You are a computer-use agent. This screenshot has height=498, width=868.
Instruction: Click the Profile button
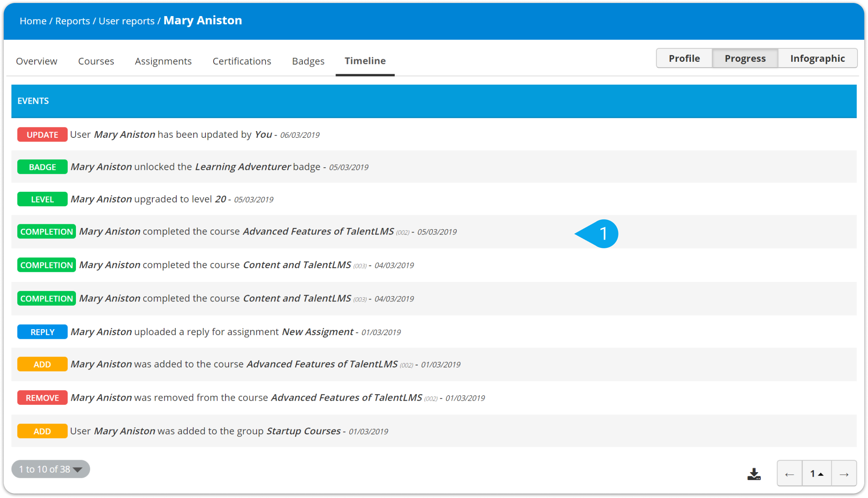click(684, 58)
